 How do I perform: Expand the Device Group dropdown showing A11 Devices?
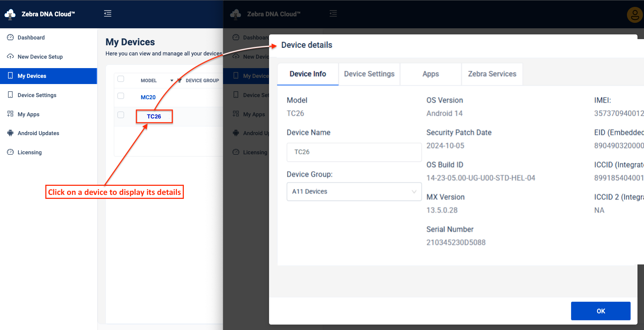[x=354, y=192]
